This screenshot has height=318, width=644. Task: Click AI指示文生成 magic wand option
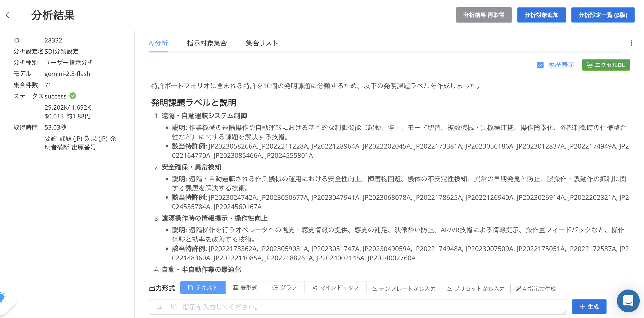536,289
